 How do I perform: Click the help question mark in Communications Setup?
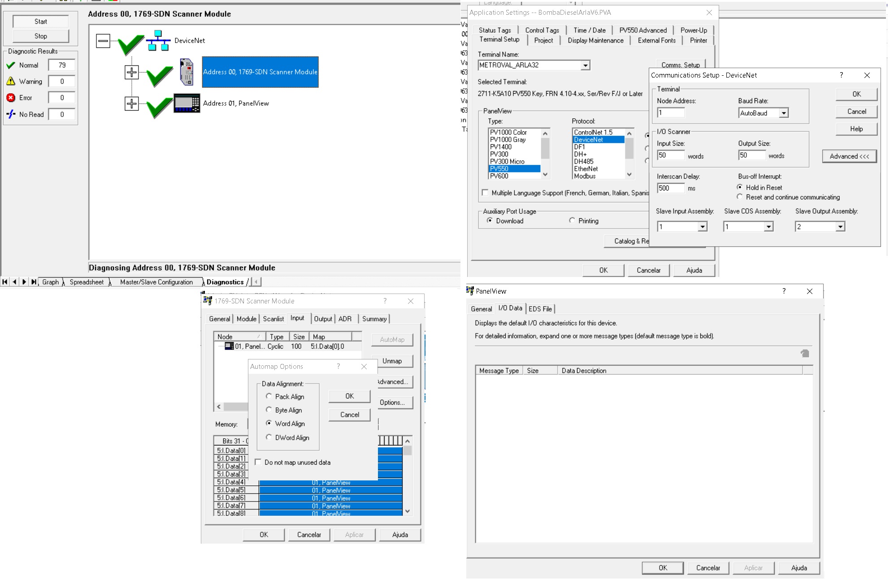point(841,75)
